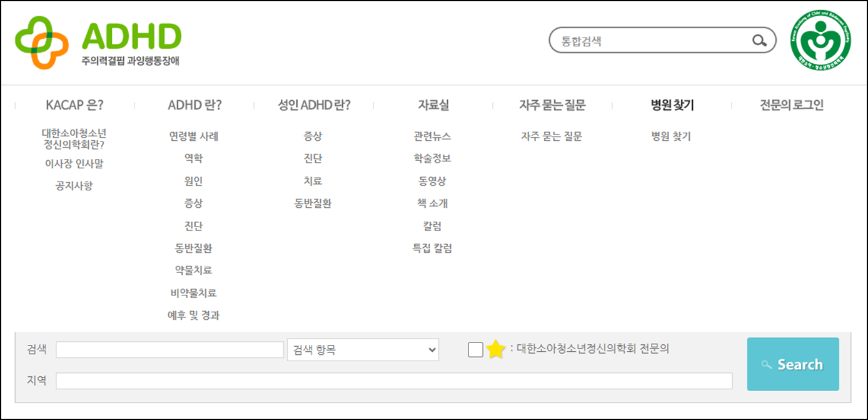Screen dimensions: 868x420
Task: Open 약물치료 link
Action: click(x=194, y=270)
